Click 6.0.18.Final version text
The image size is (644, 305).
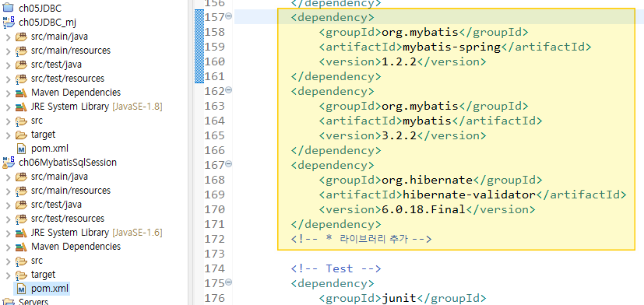(x=424, y=209)
